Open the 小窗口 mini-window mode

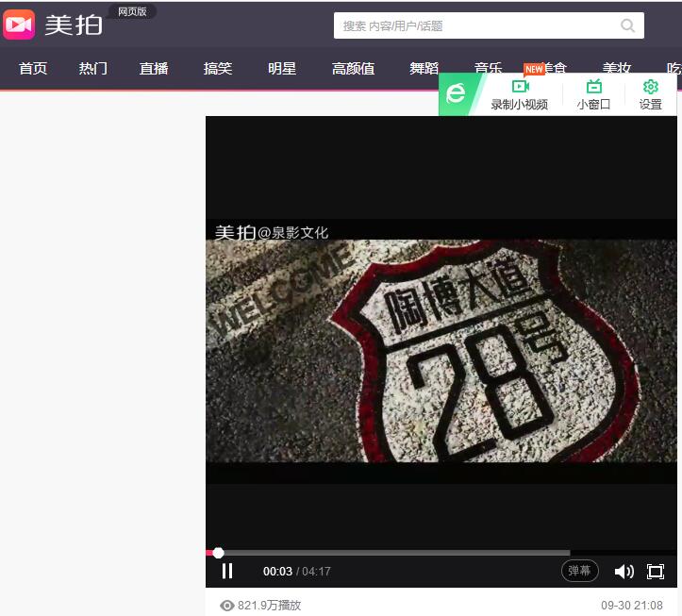tap(593, 87)
